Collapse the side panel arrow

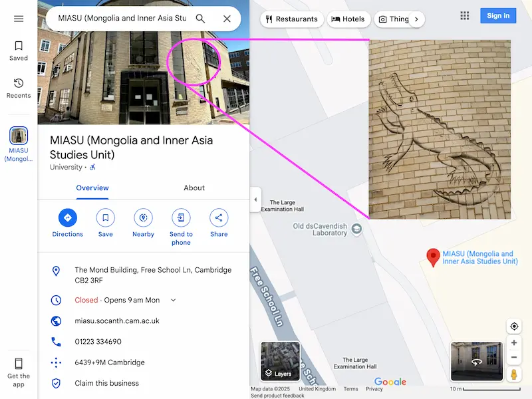255,199
